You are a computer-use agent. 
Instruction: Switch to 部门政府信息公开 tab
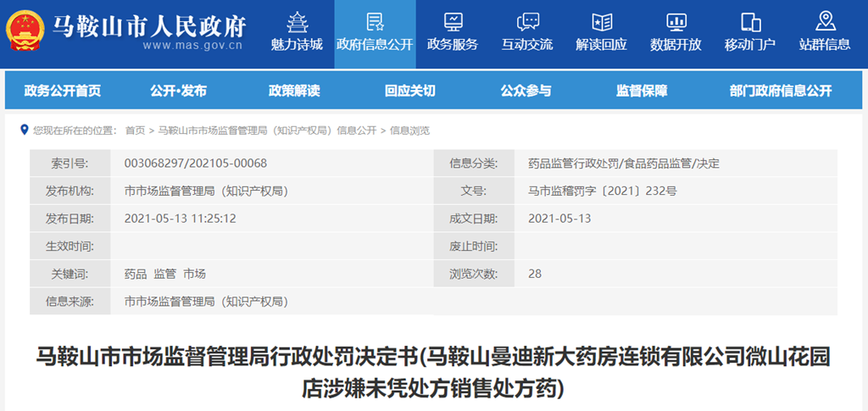(781, 92)
